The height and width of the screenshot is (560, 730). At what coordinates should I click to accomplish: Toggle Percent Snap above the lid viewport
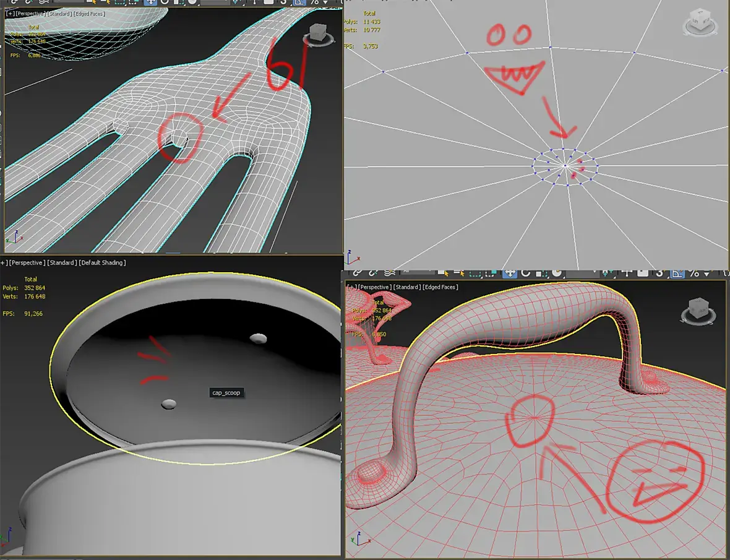pos(694,273)
